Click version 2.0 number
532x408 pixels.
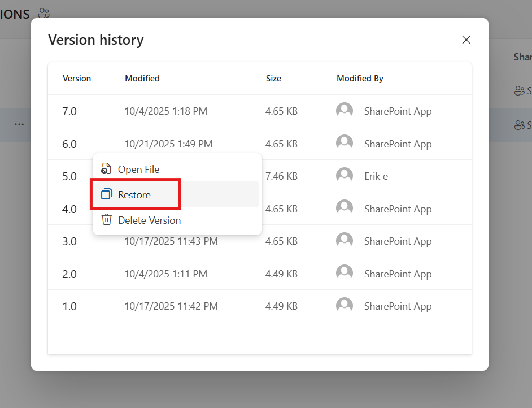click(69, 274)
